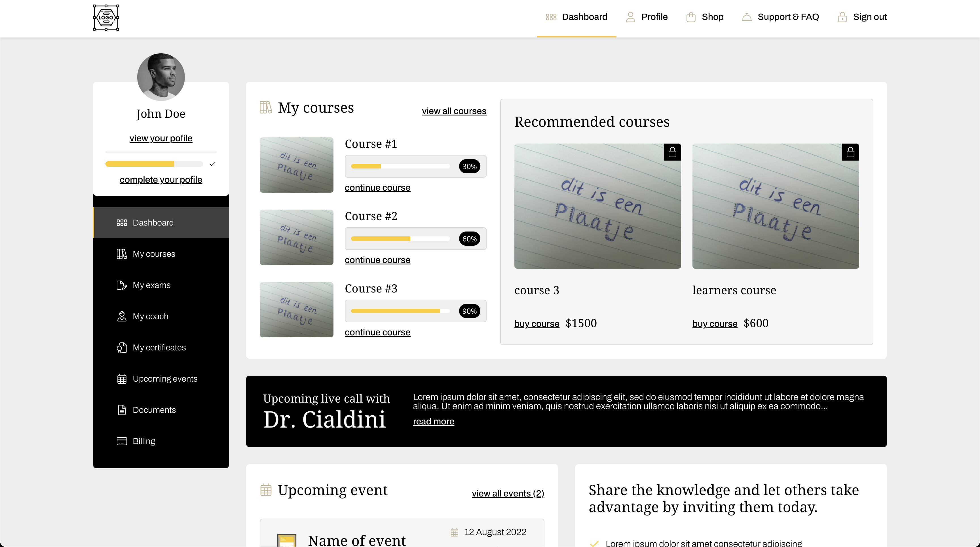Screen dimensions: 980x547
Task: Click John Doe's profile avatar
Action: pyautogui.click(x=161, y=77)
